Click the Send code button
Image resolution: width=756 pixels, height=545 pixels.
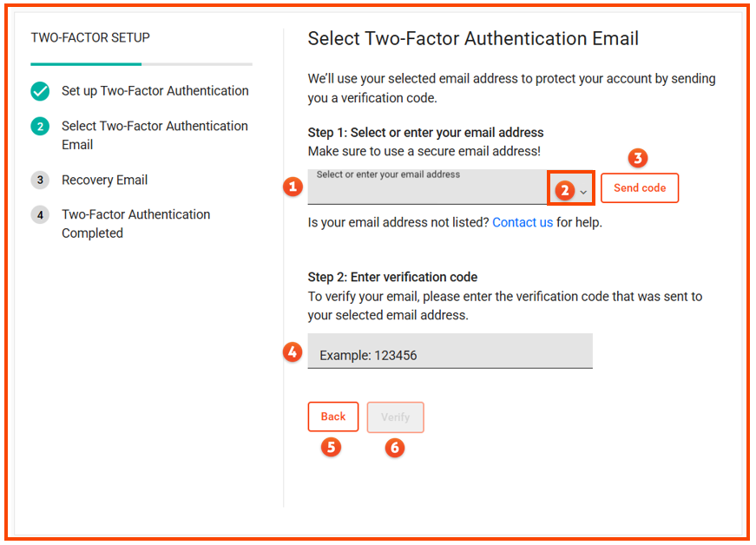pyautogui.click(x=640, y=187)
